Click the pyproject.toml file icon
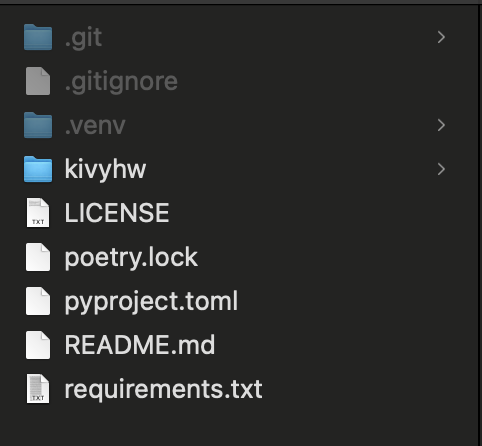 tap(38, 301)
